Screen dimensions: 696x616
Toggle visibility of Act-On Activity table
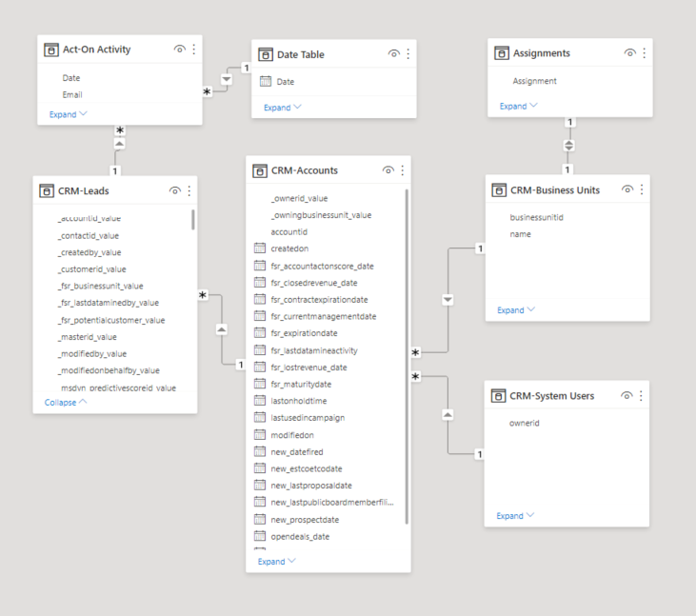point(179,49)
